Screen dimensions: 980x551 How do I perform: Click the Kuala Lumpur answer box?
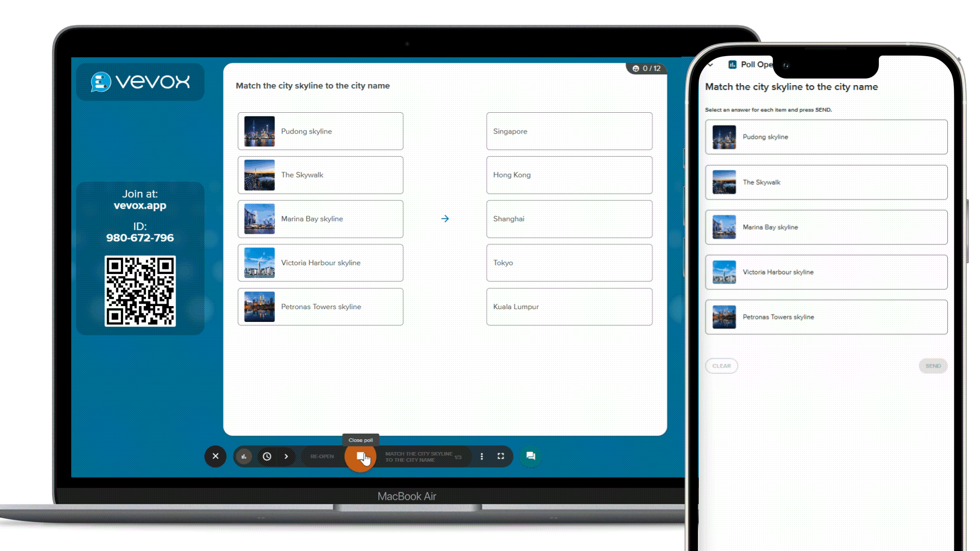click(x=569, y=307)
